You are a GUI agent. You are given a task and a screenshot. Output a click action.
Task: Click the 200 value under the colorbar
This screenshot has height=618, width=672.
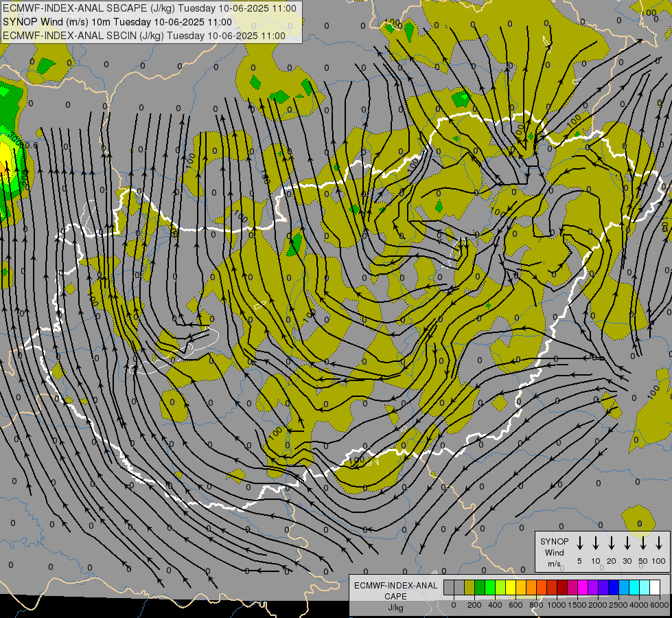(474, 605)
